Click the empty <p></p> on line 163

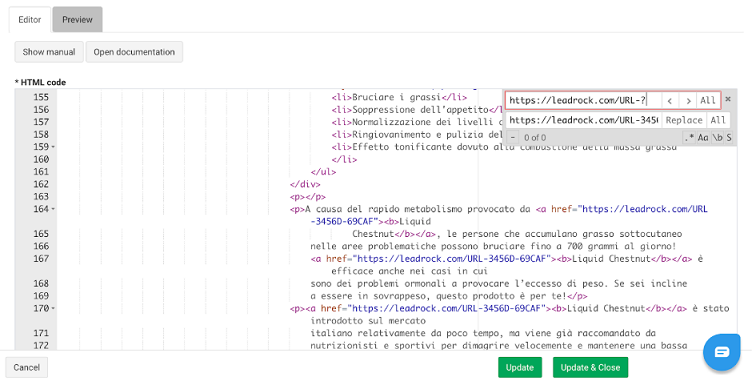click(x=308, y=196)
